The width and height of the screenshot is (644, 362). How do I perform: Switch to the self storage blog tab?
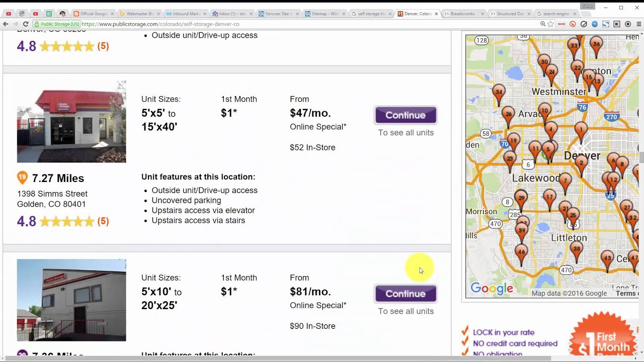click(x=371, y=14)
